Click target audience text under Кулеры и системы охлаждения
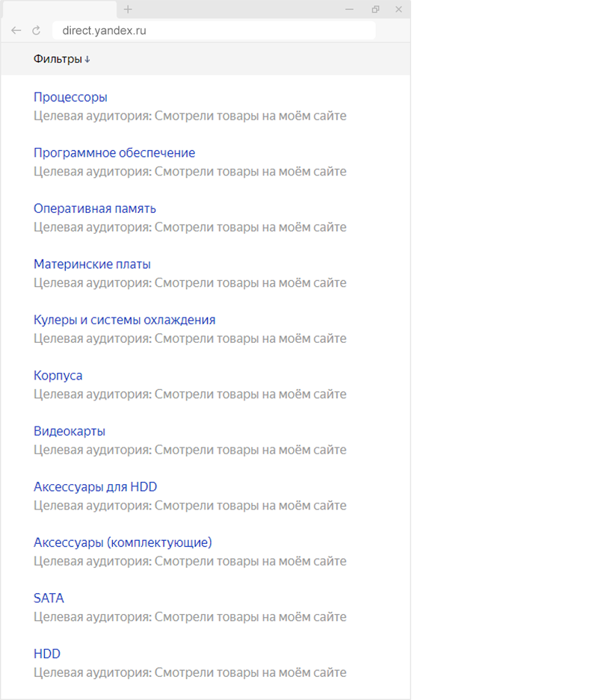 click(x=190, y=339)
